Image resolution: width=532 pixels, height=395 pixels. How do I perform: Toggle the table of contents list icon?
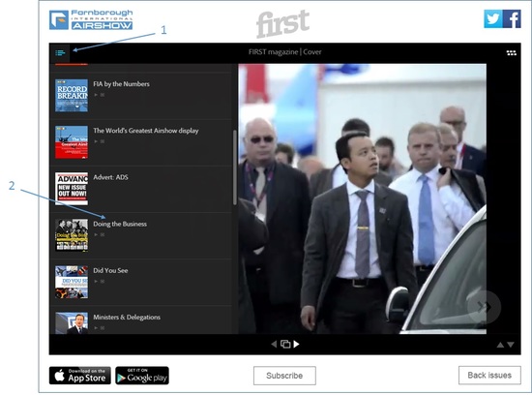tap(60, 52)
